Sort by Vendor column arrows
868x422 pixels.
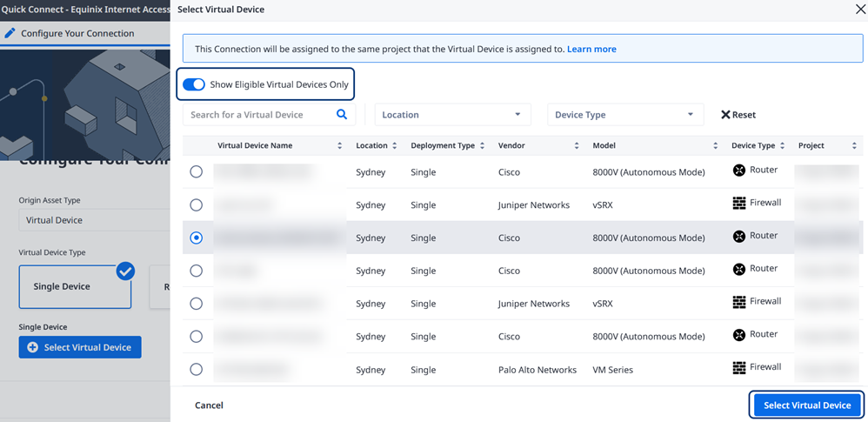pyautogui.click(x=577, y=145)
